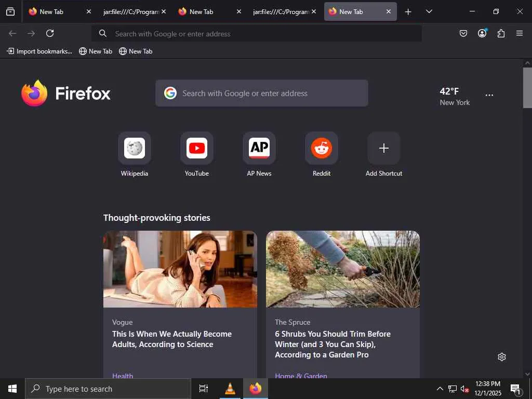The width and height of the screenshot is (532, 399).
Task: Open the Wikipedia shortcut tile
Action: click(x=135, y=148)
